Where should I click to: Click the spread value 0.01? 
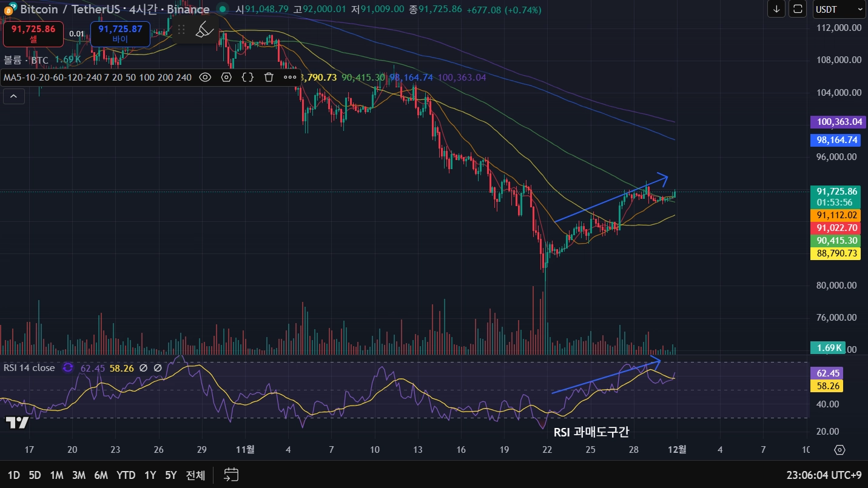tap(77, 34)
